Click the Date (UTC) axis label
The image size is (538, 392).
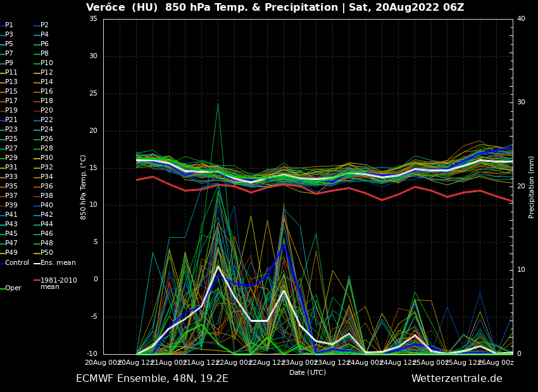tap(308, 373)
